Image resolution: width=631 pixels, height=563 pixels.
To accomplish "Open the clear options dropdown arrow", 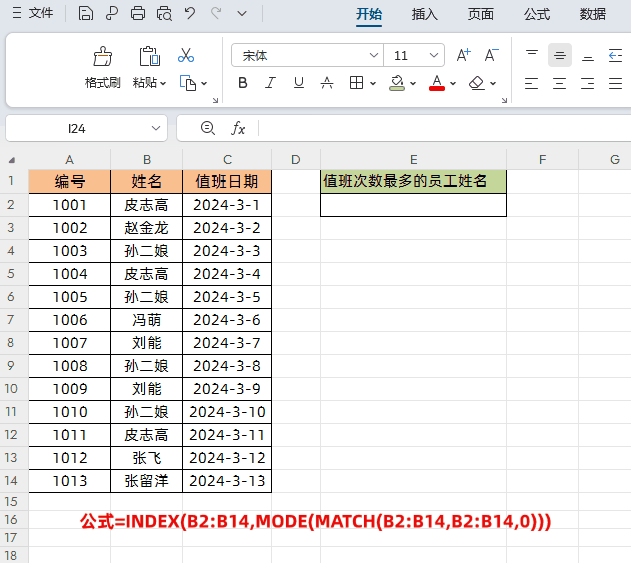I will [493, 83].
